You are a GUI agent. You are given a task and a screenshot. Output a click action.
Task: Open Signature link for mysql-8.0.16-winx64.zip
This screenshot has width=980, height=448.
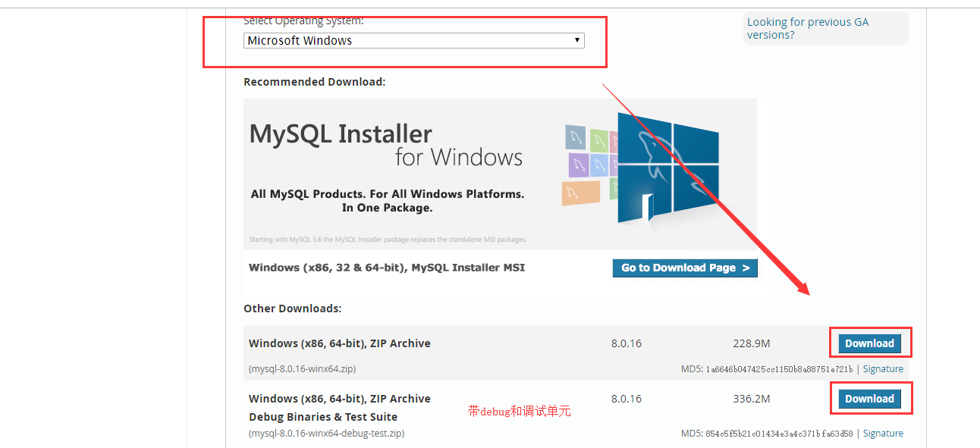[883, 369]
